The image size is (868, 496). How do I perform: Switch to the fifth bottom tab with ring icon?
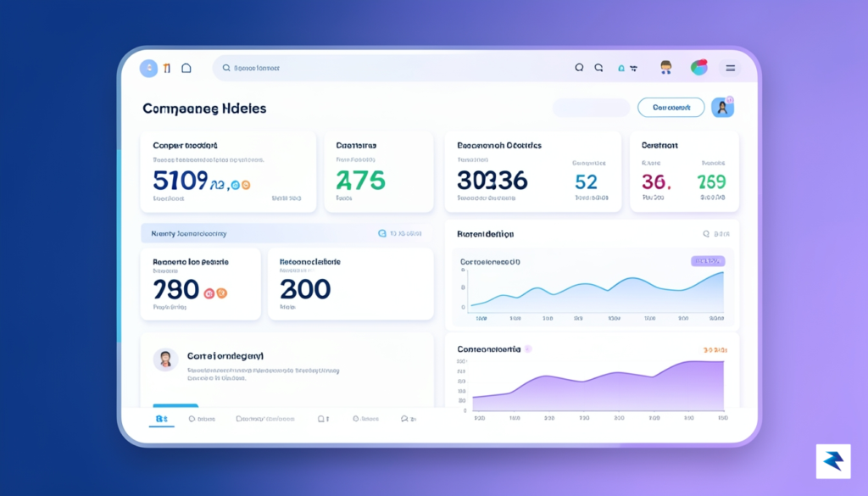366,419
